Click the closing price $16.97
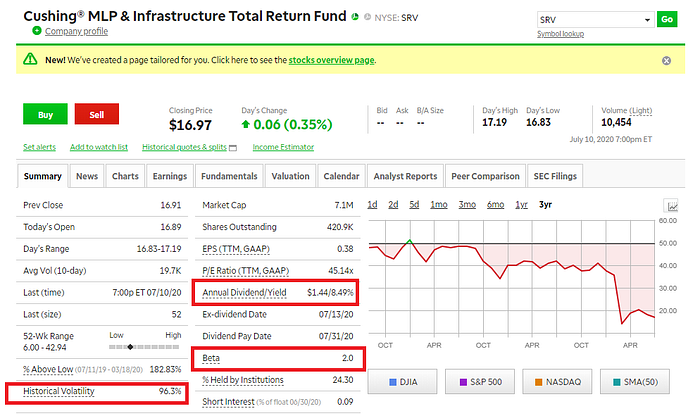 [x=190, y=125]
